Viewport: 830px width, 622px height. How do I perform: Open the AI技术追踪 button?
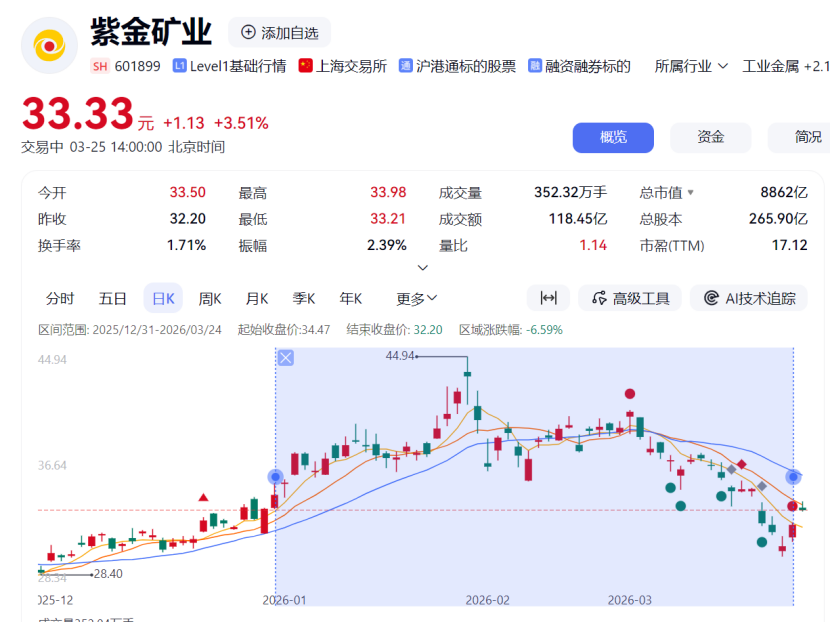coord(749,298)
